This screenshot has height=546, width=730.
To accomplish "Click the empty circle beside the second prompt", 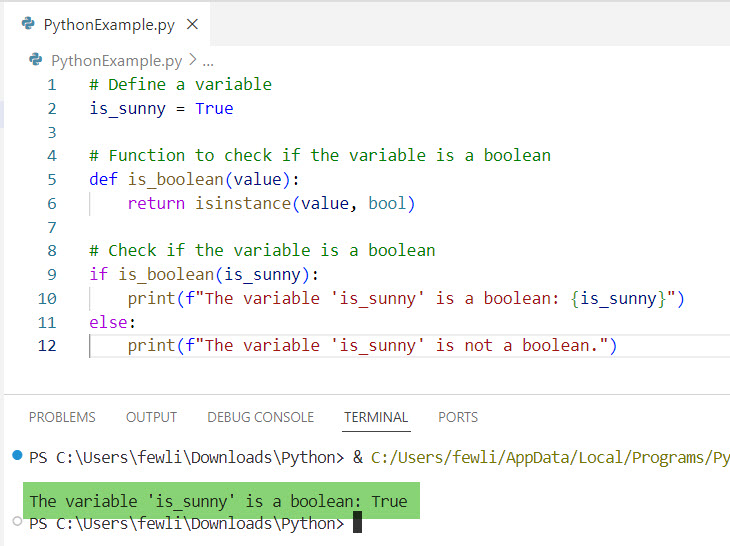I will 17,521.
